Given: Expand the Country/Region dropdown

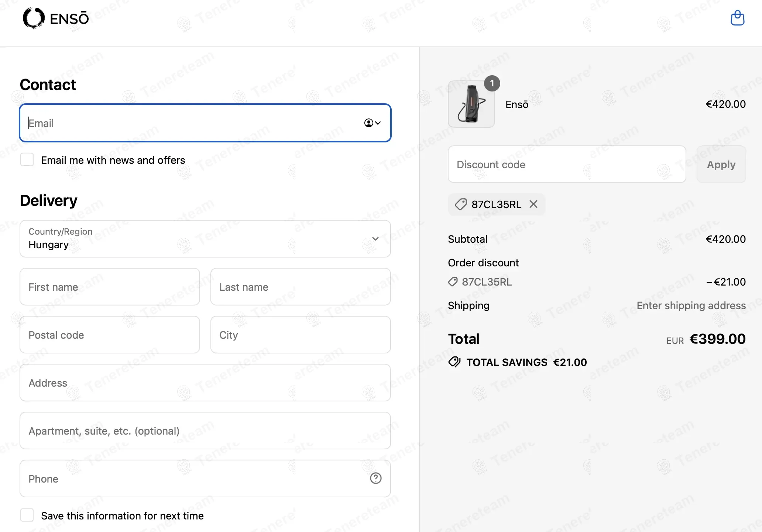Looking at the screenshot, I should tap(205, 239).
